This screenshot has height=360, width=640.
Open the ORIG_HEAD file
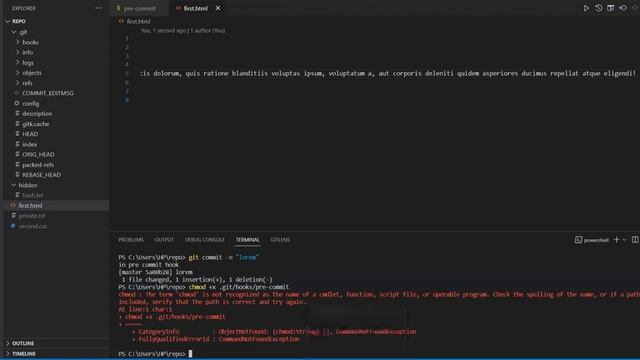pos(38,154)
